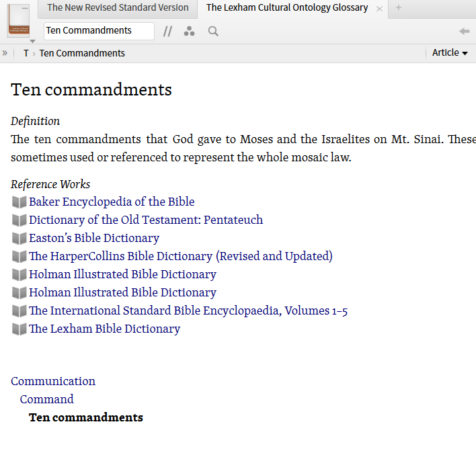Click book icon beside HarperCollins Bible Dictionary

pos(19,257)
